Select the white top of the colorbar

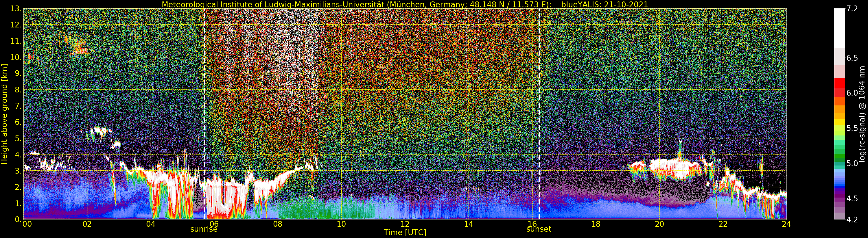point(839,28)
